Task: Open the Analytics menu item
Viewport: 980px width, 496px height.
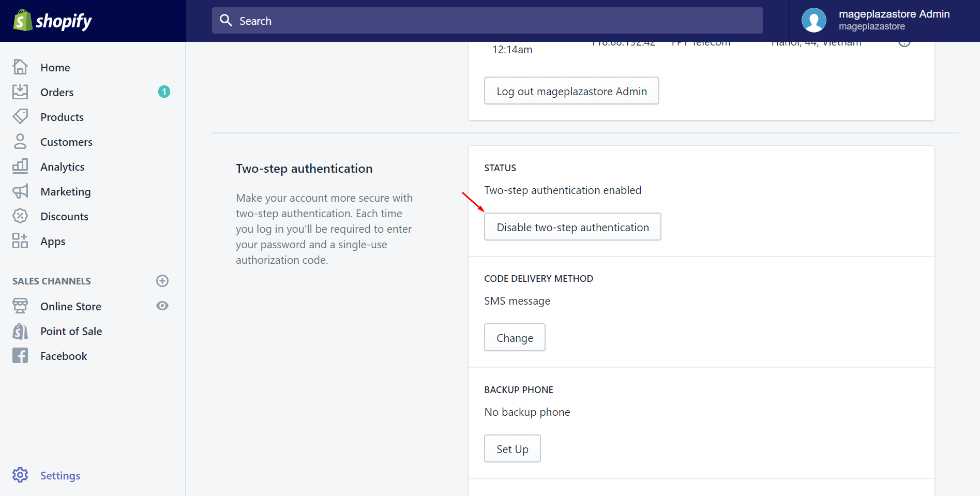Action: pos(63,167)
